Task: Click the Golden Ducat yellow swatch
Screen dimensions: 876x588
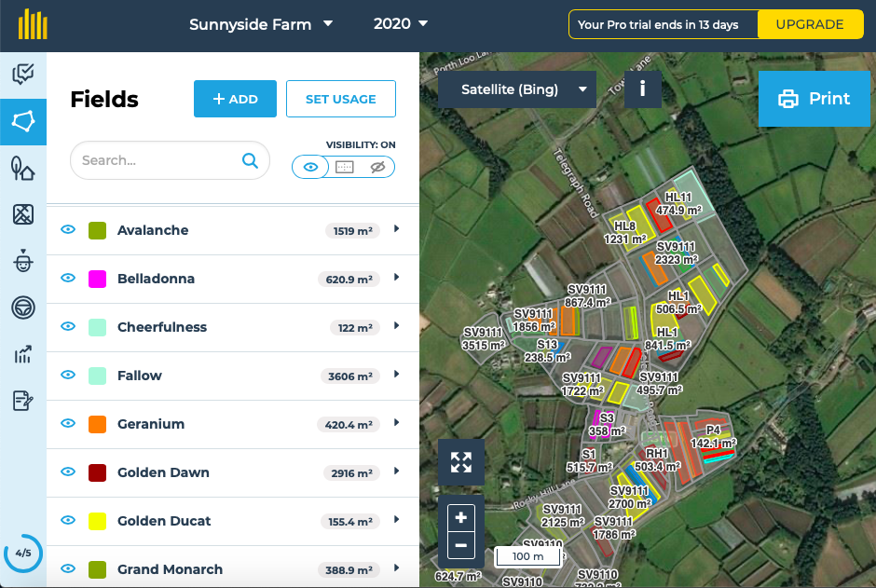Action: point(97,521)
